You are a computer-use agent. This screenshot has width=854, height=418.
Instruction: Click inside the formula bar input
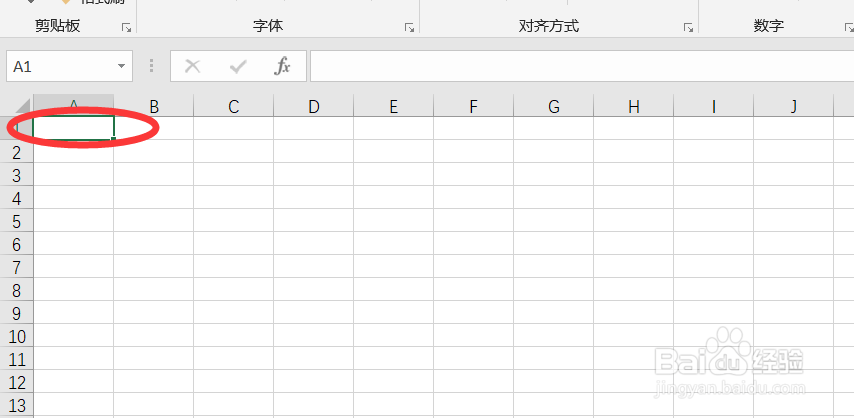582,66
